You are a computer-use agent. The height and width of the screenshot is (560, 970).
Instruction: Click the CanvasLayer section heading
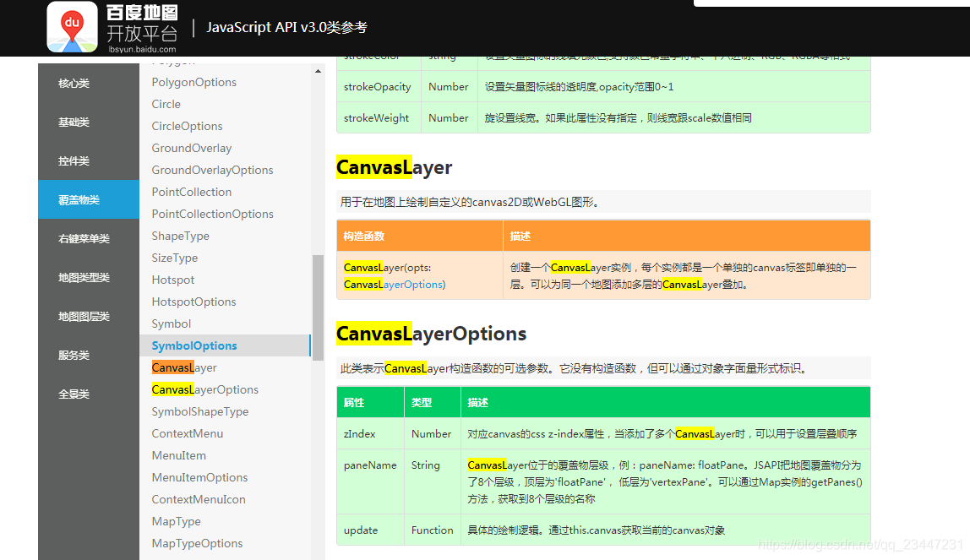pos(394,167)
